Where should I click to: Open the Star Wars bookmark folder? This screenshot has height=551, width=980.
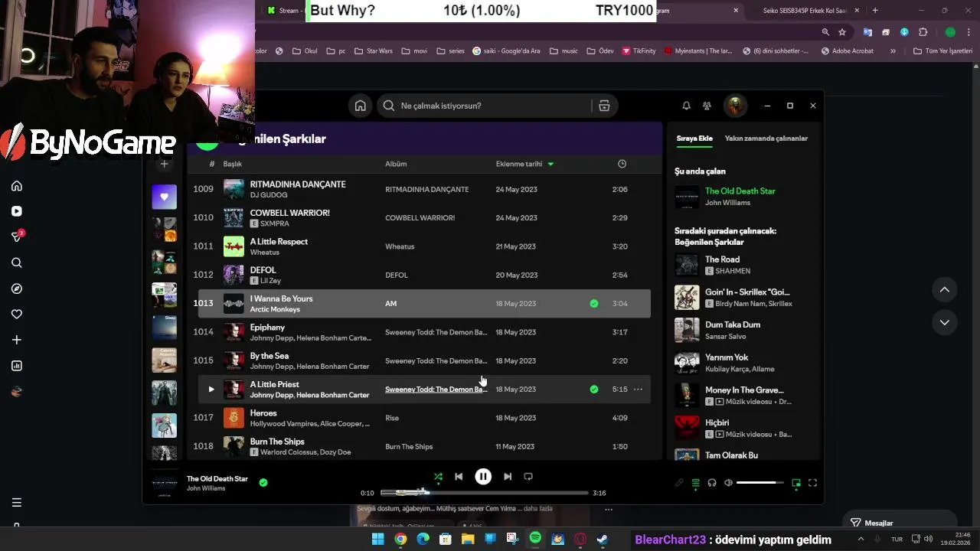[x=373, y=51]
